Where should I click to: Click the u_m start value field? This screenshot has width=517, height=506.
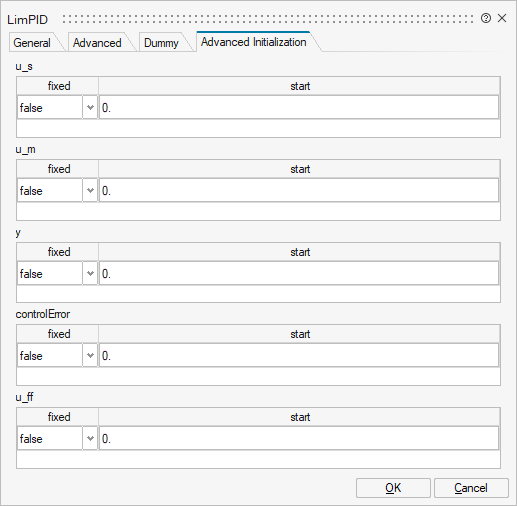pyautogui.click(x=299, y=190)
